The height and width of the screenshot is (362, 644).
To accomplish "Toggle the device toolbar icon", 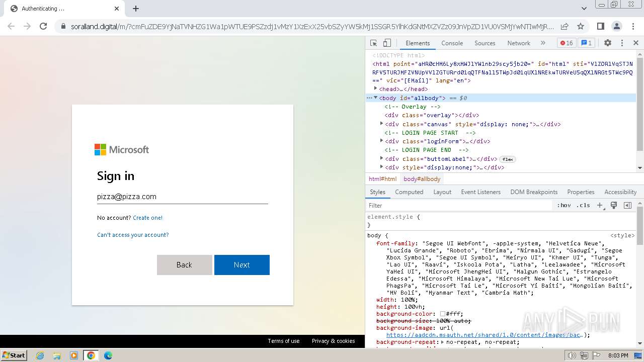I will (x=387, y=43).
